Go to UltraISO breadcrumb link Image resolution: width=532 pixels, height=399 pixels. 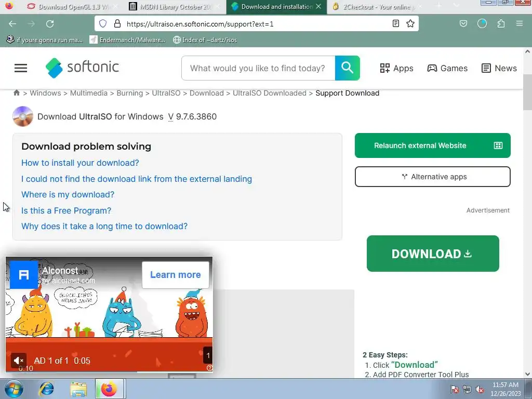[166, 93]
